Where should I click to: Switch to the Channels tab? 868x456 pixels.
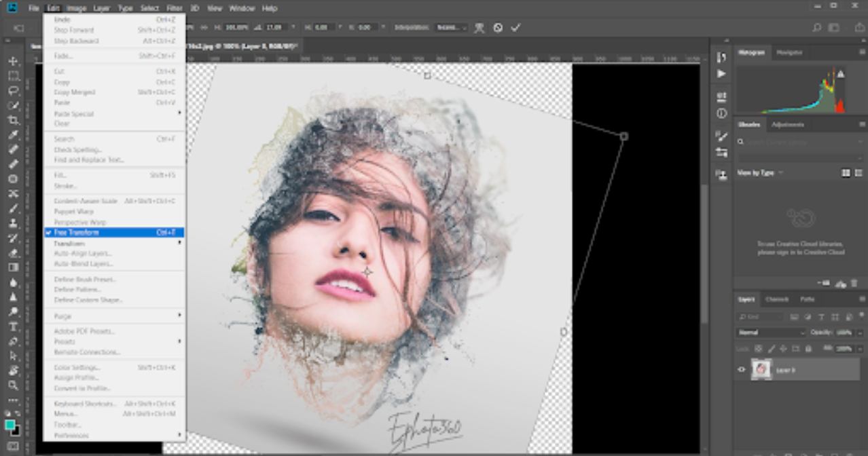pyautogui.click(x=777, y=300)
